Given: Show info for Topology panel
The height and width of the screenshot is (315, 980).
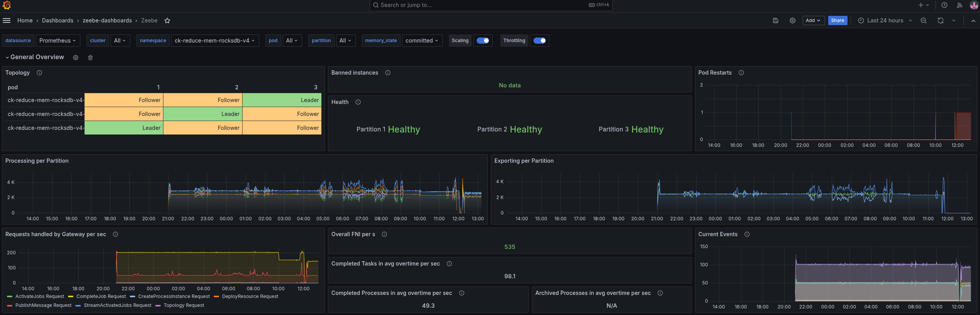Looking at the screenshot, I should [x=39, y=73].
